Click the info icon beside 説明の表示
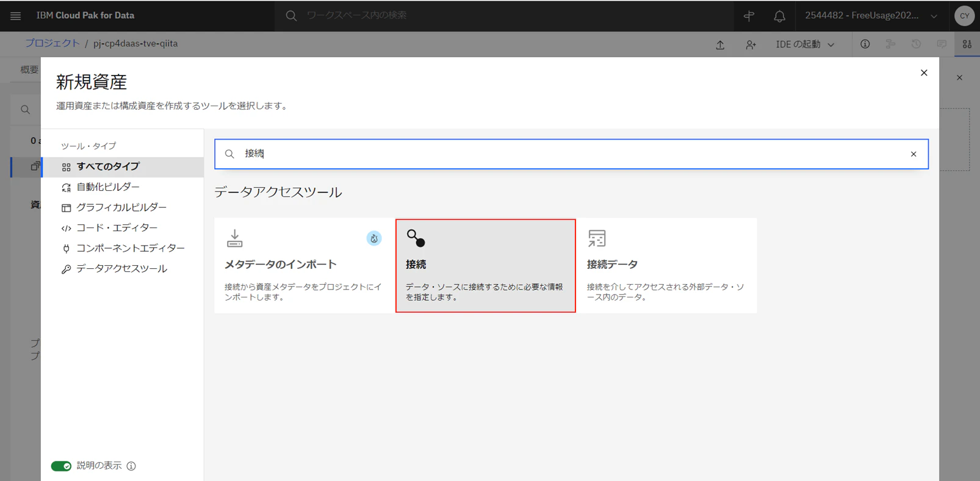The width and height of the screenshot is (980, 481). coord(131,466)
